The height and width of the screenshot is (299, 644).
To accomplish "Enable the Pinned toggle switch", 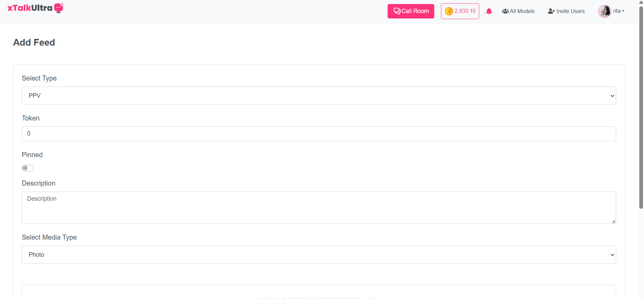I will (28, 168).
